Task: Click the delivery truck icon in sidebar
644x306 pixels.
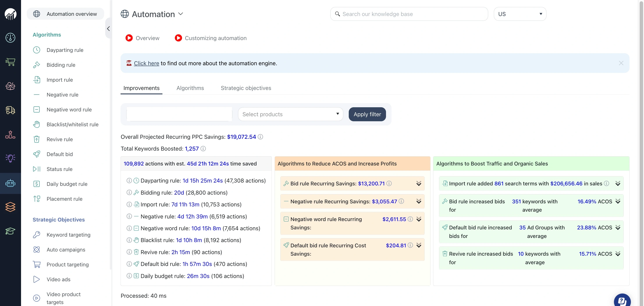Action: pyautogui.click(x=10, y=110)
